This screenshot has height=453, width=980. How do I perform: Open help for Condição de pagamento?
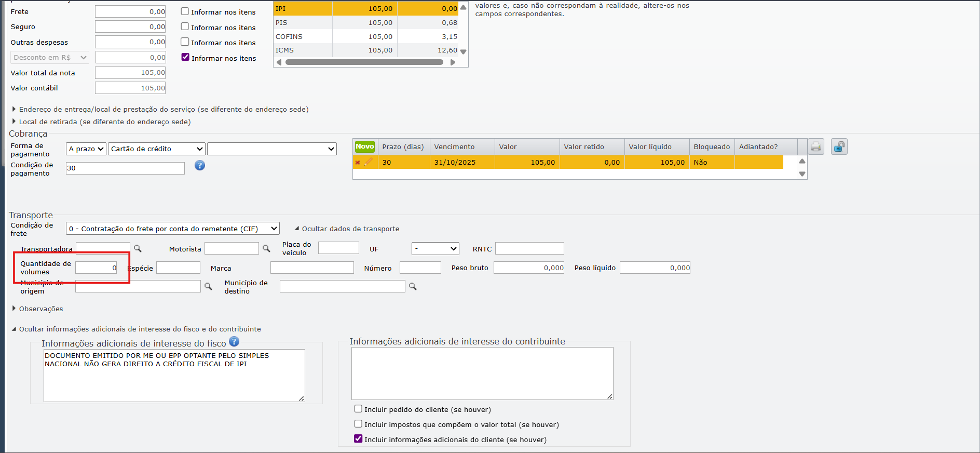coord(200,165)
